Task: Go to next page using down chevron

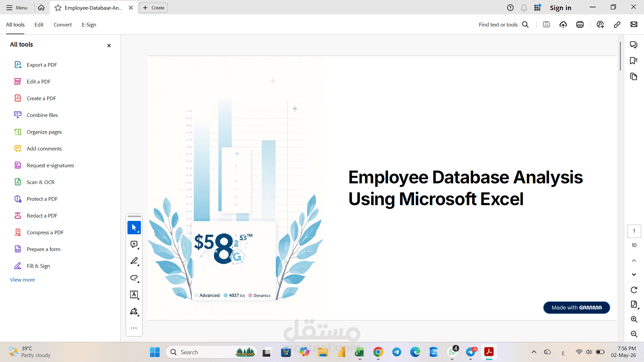Action: (x=634, y=275)
